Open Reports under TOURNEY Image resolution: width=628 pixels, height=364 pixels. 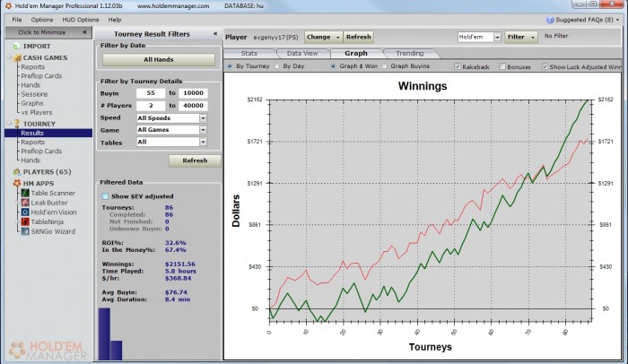click(x=33, y=143)
